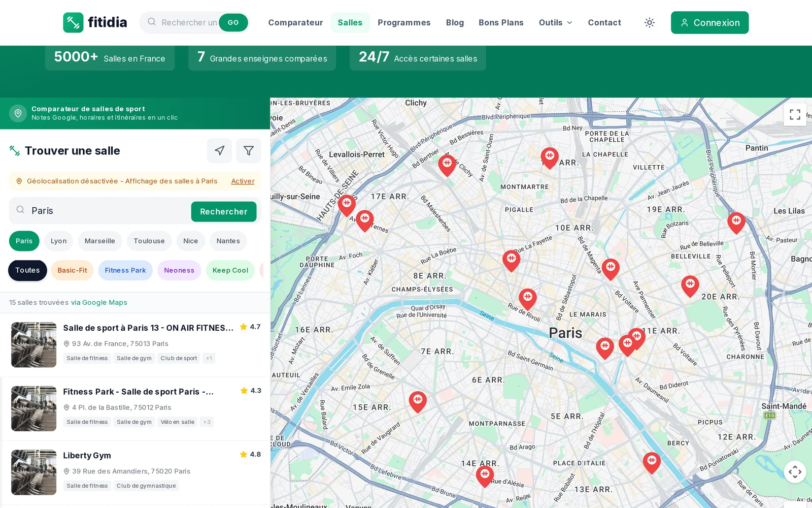The height and width of the screenshot is (508, 812).
Task: Click the via Google Maps link
Action: (99, 302)
